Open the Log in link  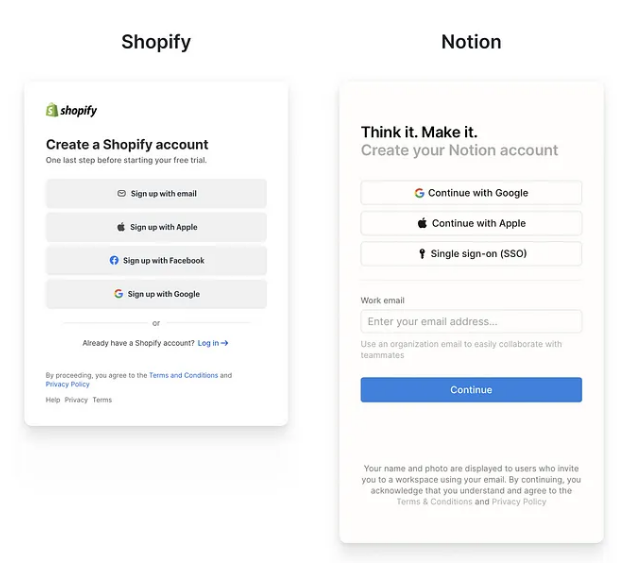[x=213, y=343]
